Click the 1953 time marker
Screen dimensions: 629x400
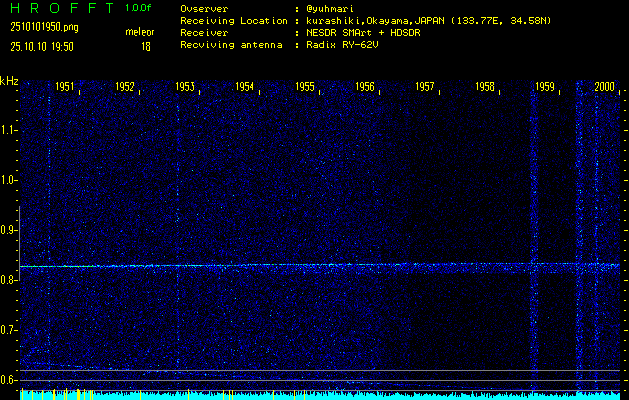click(185, 87)
